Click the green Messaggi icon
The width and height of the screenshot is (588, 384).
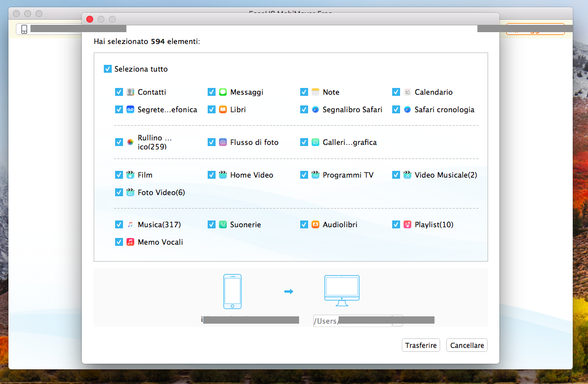[223, 92]
